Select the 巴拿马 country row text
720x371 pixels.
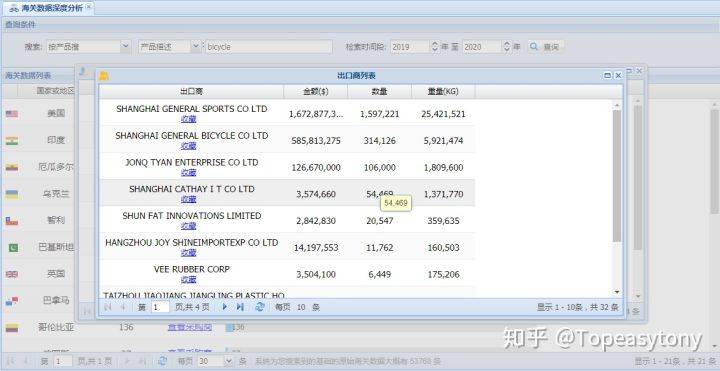(56, 301)
